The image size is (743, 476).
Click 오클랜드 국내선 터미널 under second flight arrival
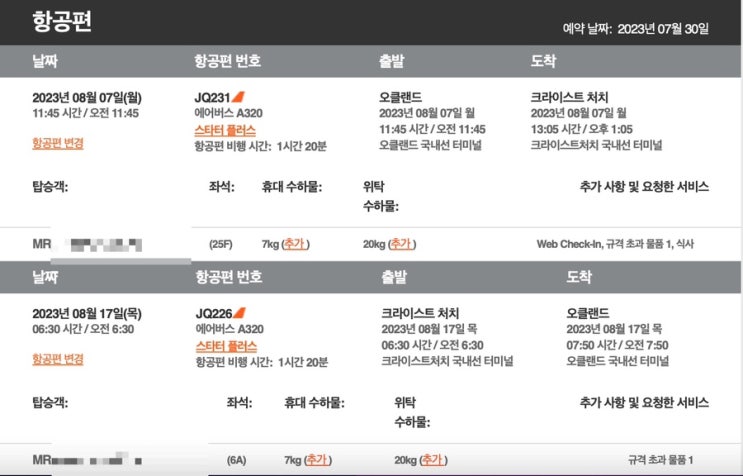point(618,361)
